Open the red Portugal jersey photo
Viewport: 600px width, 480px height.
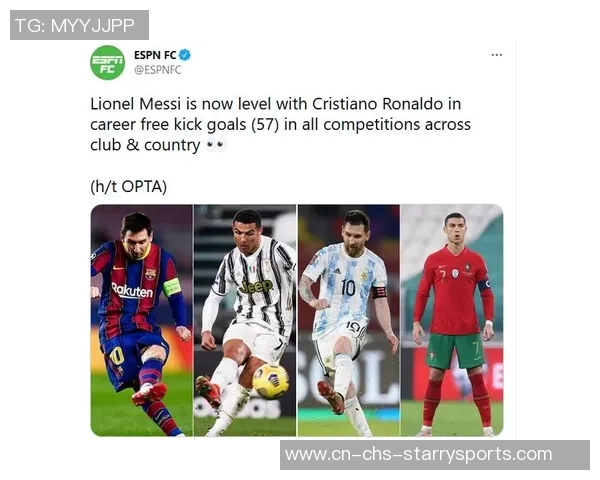pyautogui.click(x=452, y=320)
